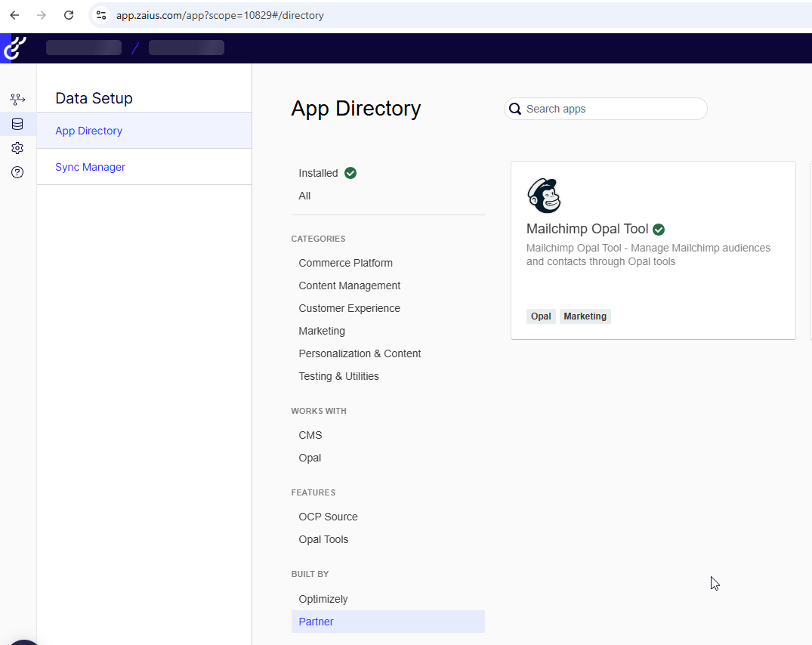Viewport: 812px width, 645px height.
Task: Open the Sync Manager menu item
Action: coord(90,167)
